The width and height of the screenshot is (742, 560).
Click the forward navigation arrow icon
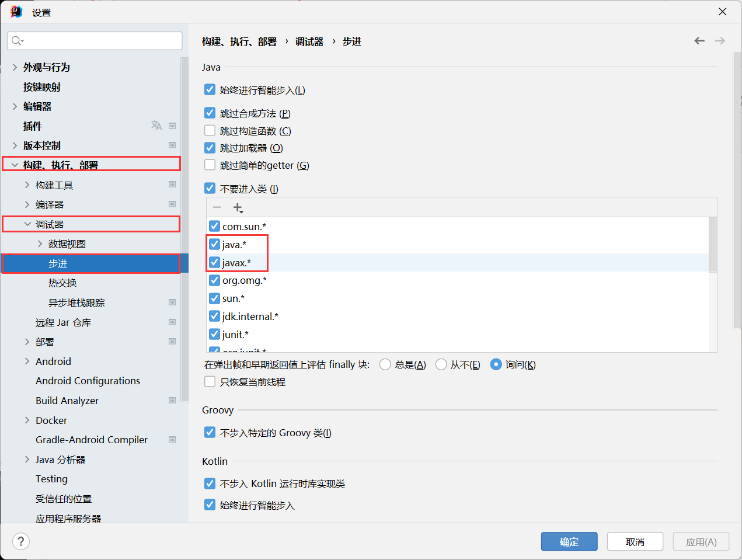coord(720,41)
